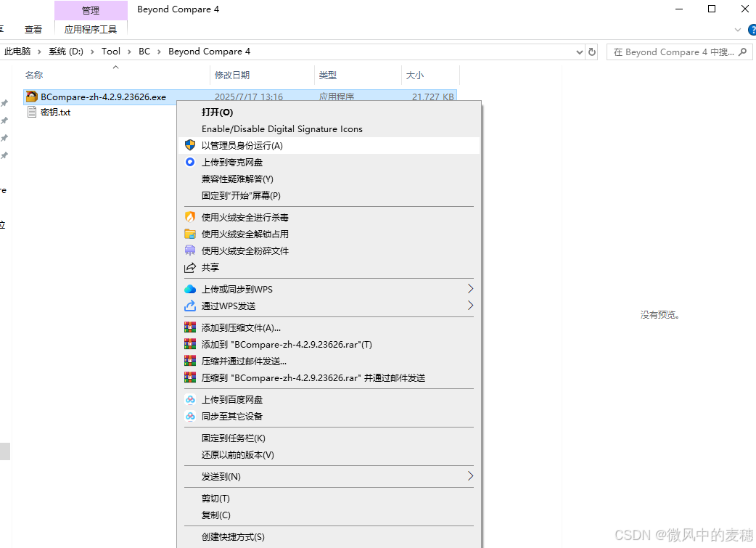Click the UAC shield on 以管理员身份运行
This screenshot has width=756, height=548.
pyautogui.click(x=189, y=145)
